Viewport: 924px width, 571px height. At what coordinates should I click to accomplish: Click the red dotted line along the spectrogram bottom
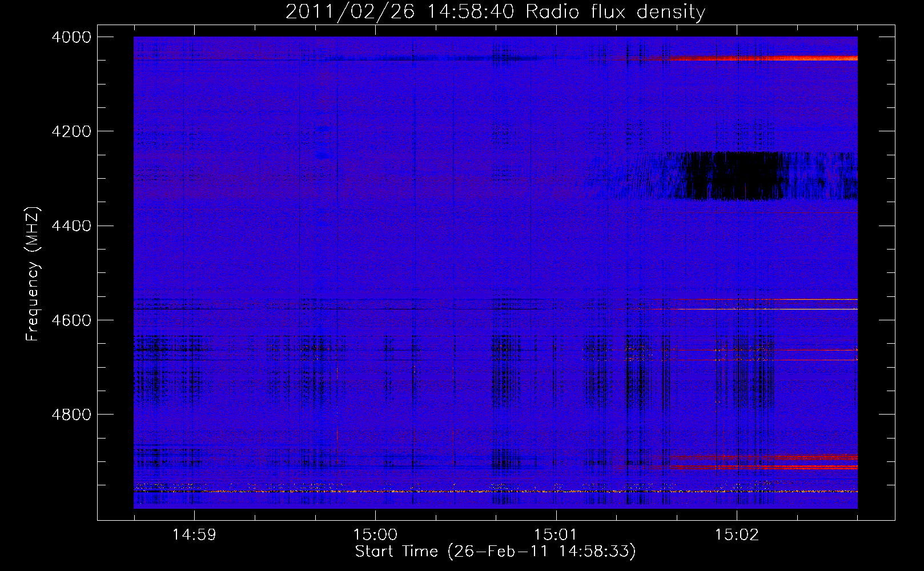pos(495,491)
